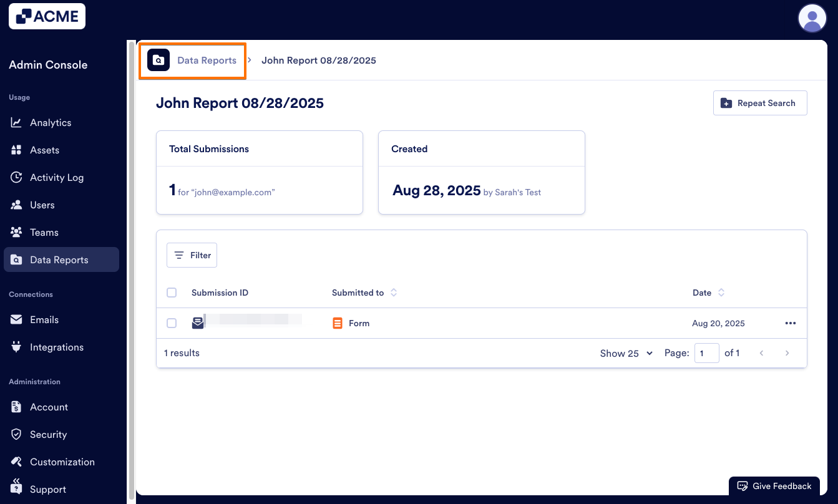Viewport: 838px width, 504px height.
Task: Click the Repeat Search button
Action: (x=759, y=103)
